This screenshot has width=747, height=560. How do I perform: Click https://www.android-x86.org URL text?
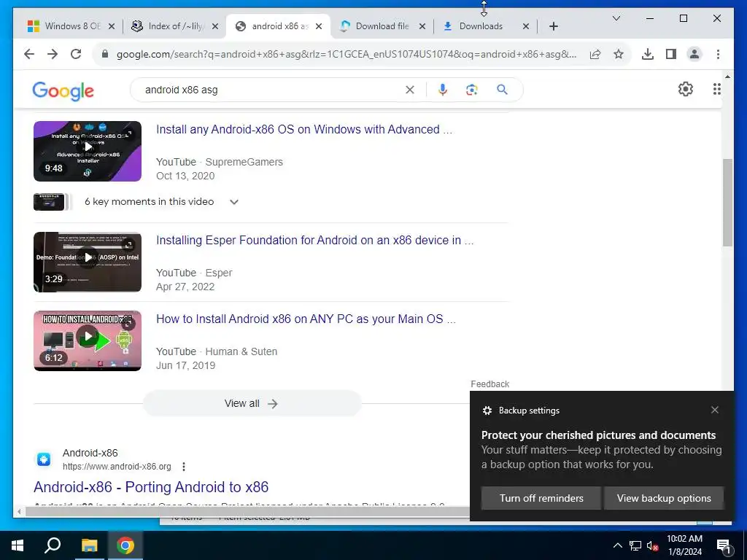117,467
